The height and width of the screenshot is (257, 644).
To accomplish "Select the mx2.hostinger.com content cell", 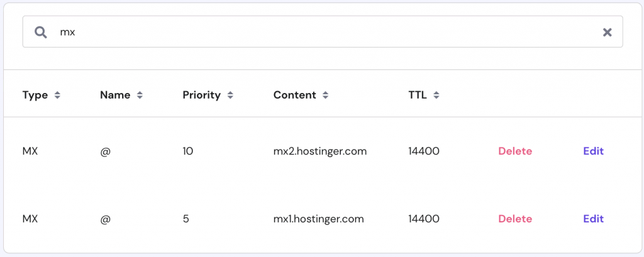I will pos(319,151).
